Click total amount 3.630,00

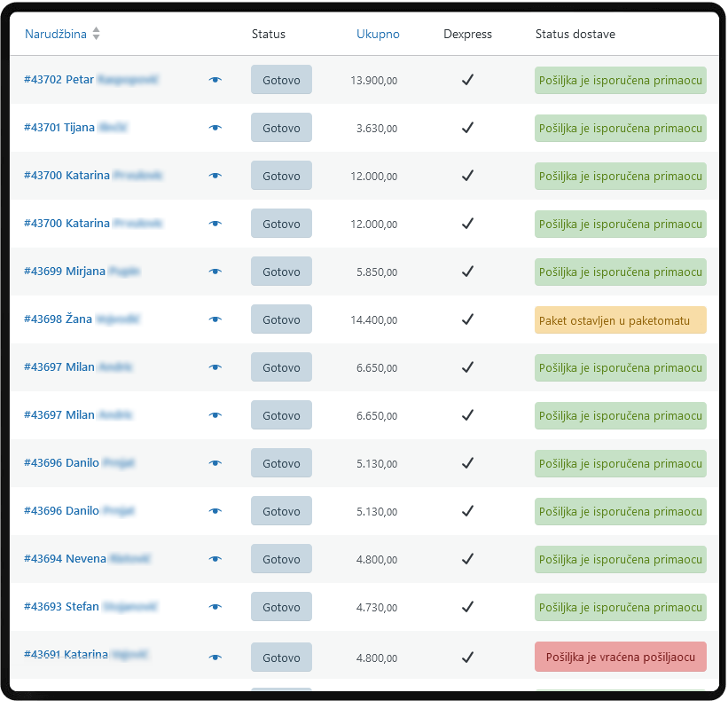tap(377, 128)
